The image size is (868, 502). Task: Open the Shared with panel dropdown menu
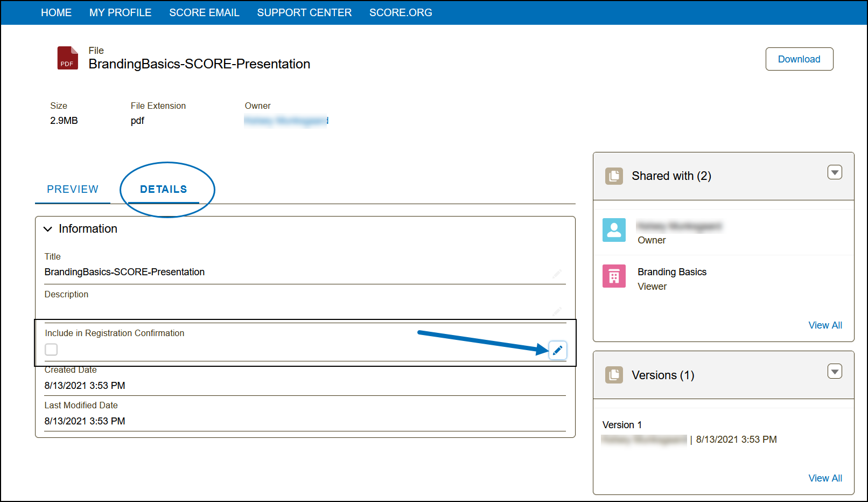point(834,172)
